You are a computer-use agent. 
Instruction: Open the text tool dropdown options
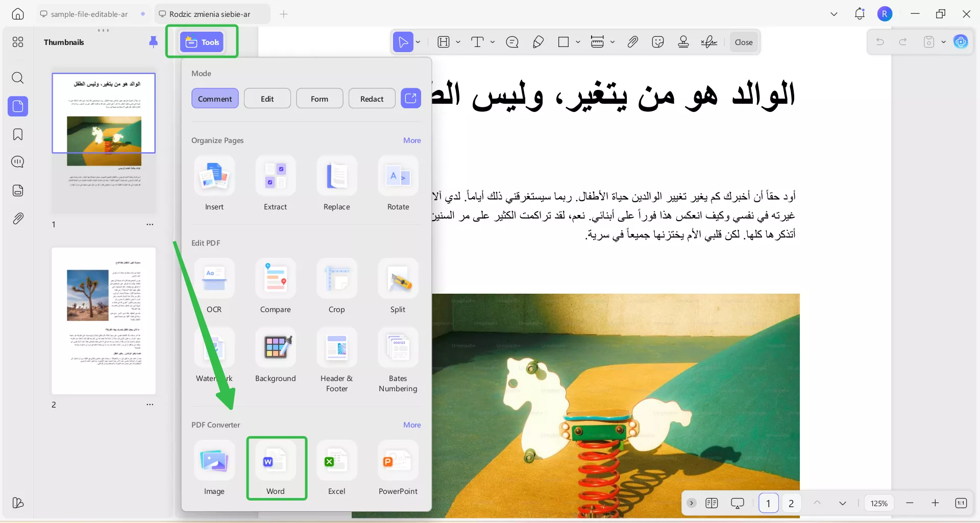(492, 42)
